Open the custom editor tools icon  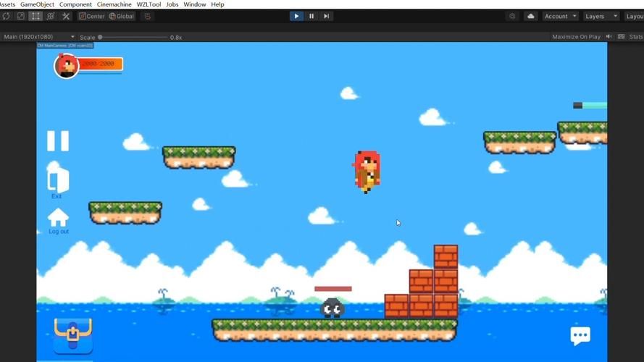pyautogui.click(x=66, y=16)
